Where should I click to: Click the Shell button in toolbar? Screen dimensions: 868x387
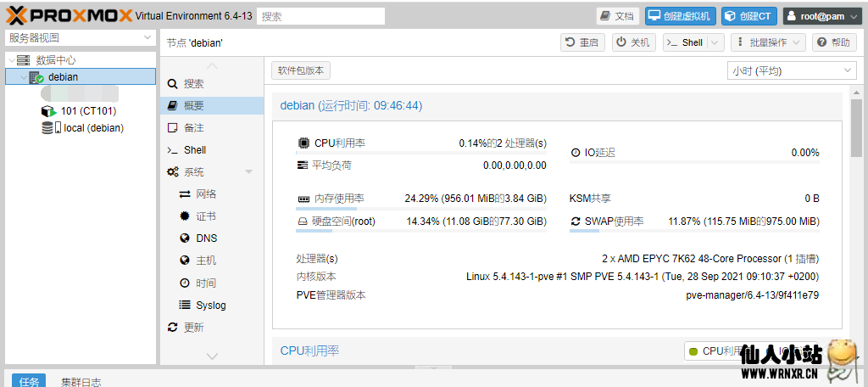click(x=685, y=42)
